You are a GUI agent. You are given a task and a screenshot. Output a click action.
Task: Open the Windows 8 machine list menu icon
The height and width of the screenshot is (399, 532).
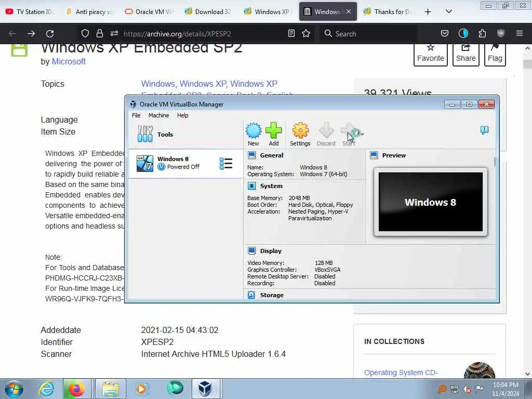(x=226, y=164)
